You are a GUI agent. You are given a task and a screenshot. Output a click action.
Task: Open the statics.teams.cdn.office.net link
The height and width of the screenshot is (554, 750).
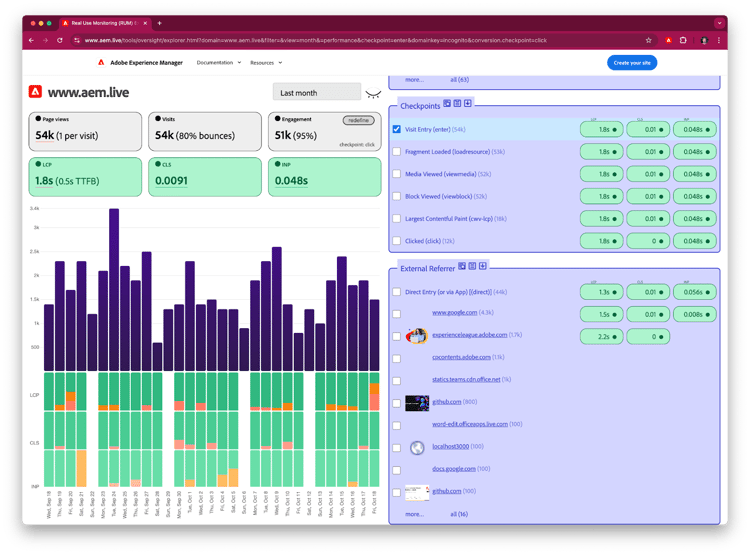tap(466, 379)
